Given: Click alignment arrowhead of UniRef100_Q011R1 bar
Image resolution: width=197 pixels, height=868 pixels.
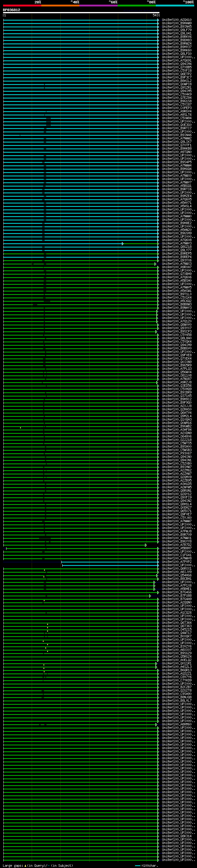Looking at the screenshot, I should pos(156,664).
